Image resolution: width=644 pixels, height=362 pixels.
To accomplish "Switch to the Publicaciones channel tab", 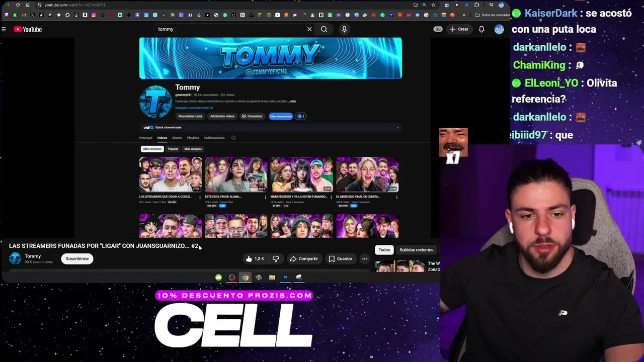I will click(214, 138).
